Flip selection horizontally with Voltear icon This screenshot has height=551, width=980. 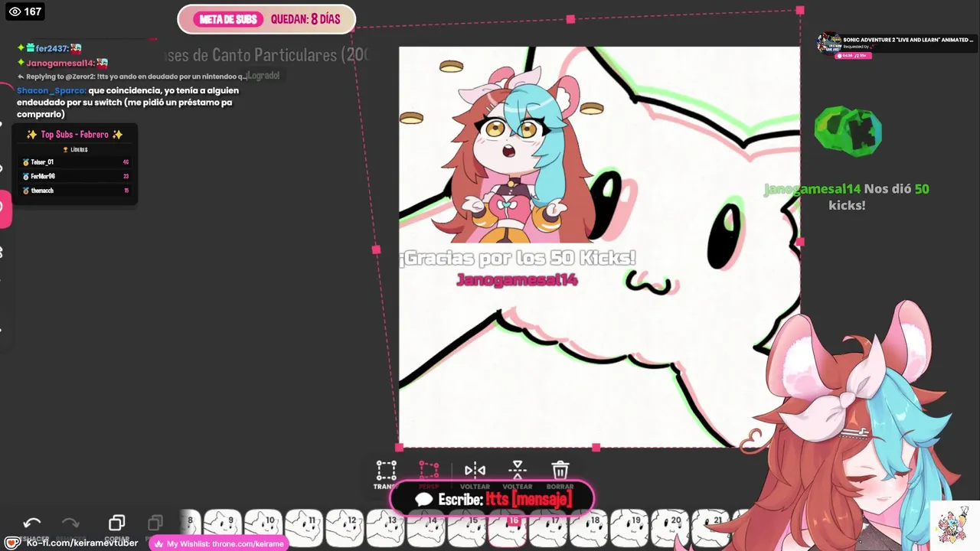tap(475, 470)
